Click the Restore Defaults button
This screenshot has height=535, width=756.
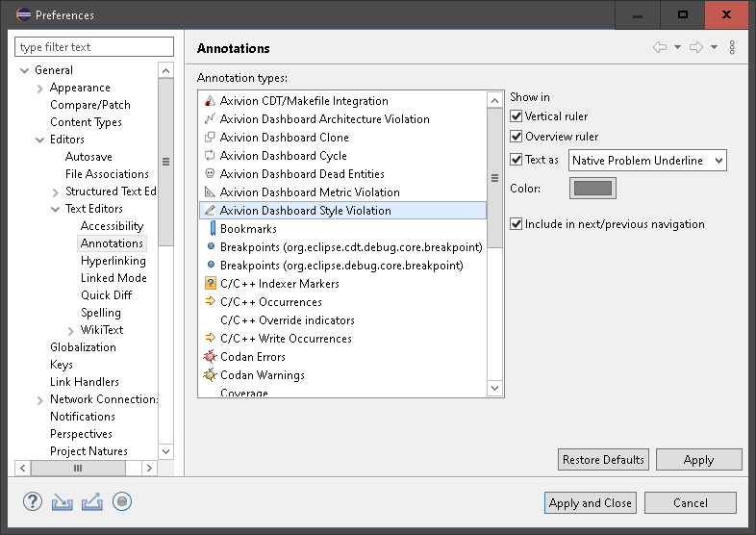[x=603, y=460]
